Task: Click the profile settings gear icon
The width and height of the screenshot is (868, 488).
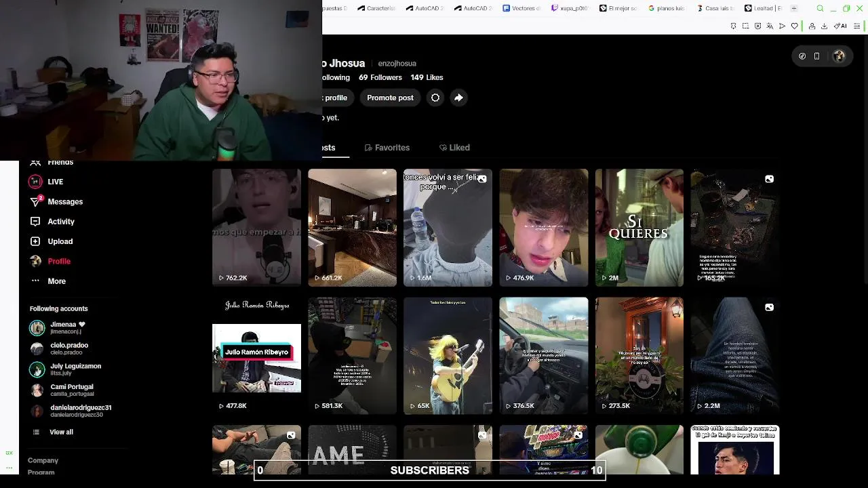Action: 435,98
